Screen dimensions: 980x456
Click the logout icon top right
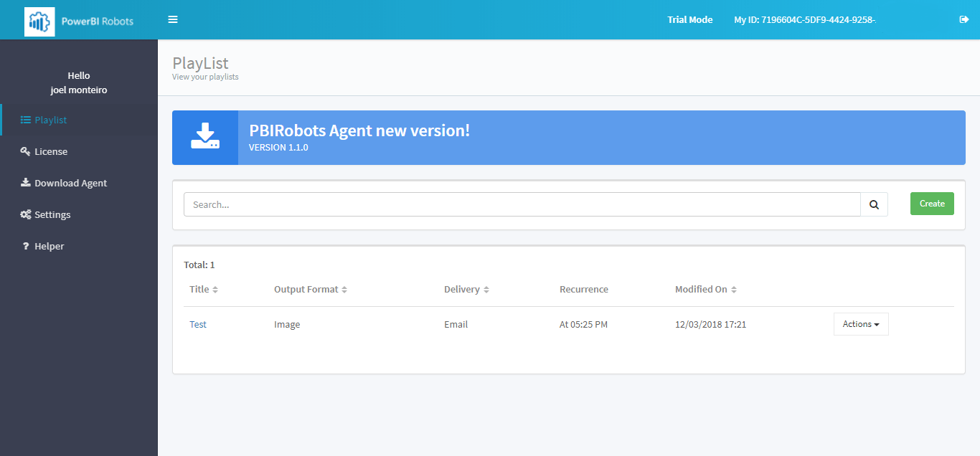coord(963,19)
